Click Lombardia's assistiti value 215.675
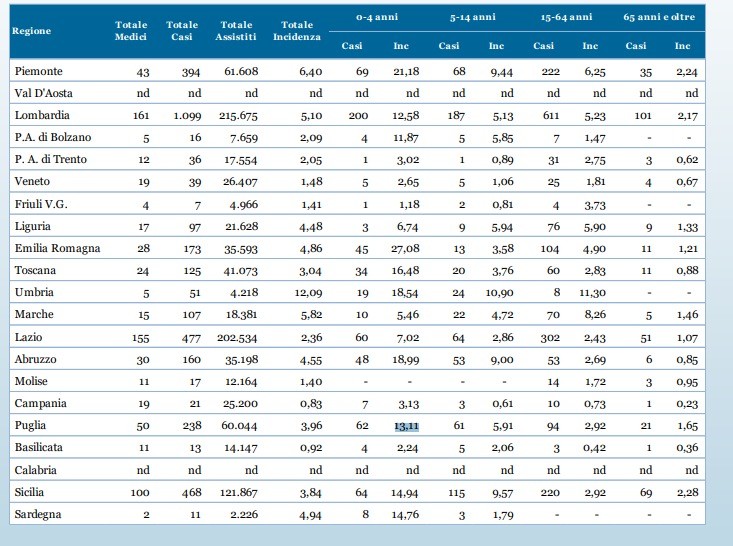 [238, 116]
